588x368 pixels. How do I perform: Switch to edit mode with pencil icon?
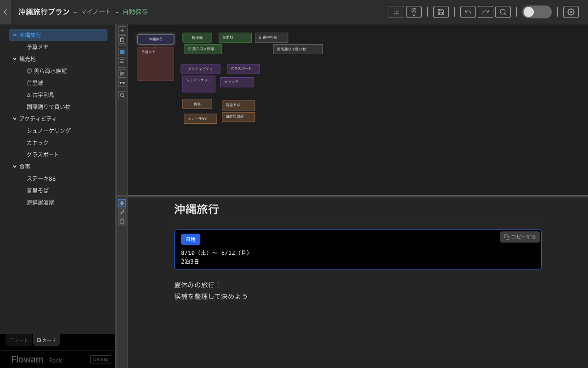pyautogui.click(x=122, y=212)
